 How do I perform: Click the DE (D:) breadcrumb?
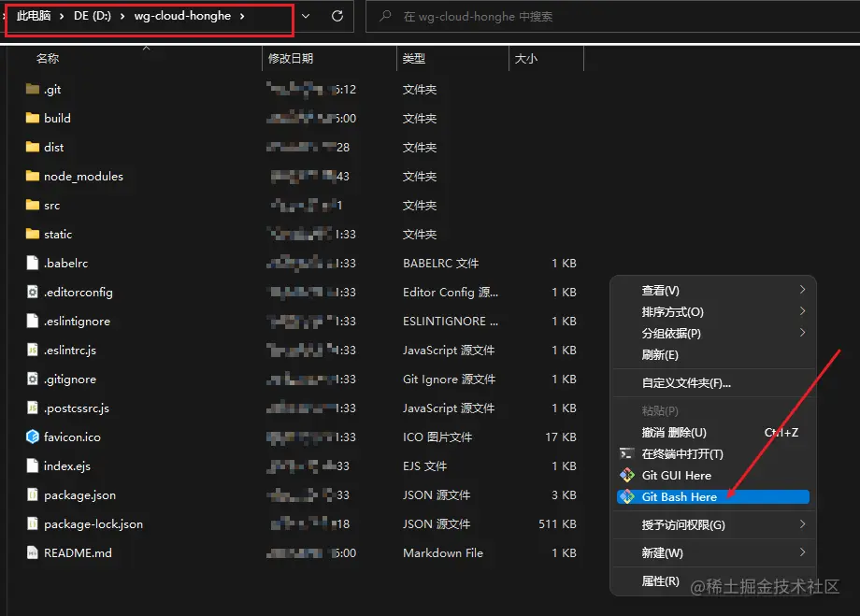coord(93,16)
